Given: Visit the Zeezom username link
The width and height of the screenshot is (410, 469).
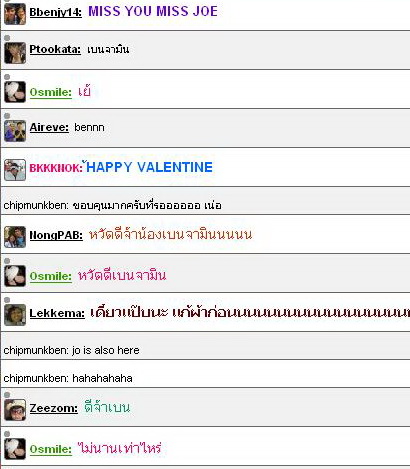Looking at the screenshot, I should click(53, 408).
